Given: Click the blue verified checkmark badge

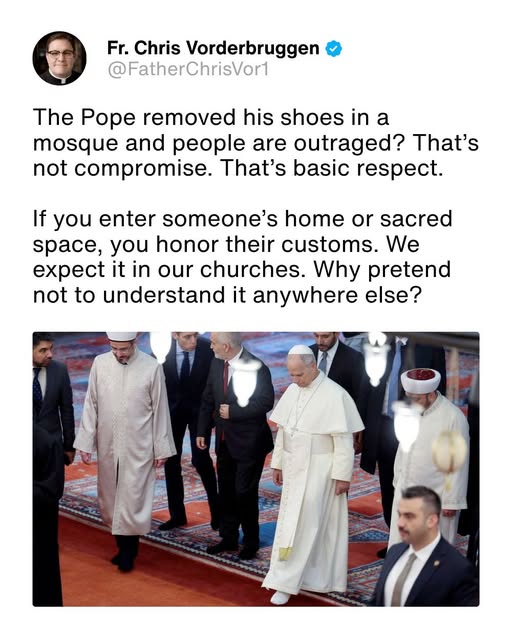Looking at the screenshot, I should pos(334,49).
